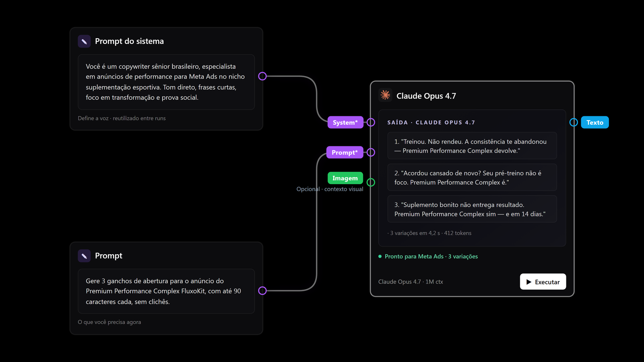Click the pencil icon of the Prompt node
Screen dimensions: 644x362
(x=84, y=256)
